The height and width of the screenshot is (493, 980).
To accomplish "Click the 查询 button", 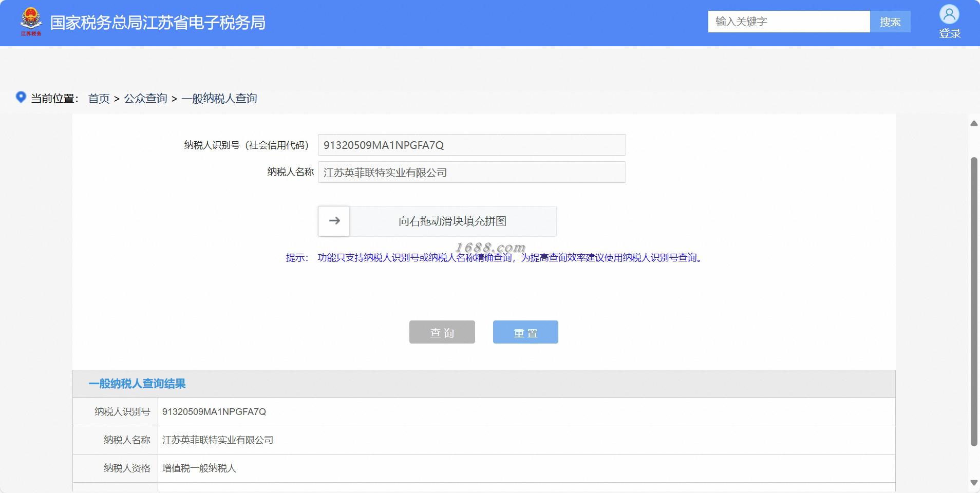I will click(442, 332).
